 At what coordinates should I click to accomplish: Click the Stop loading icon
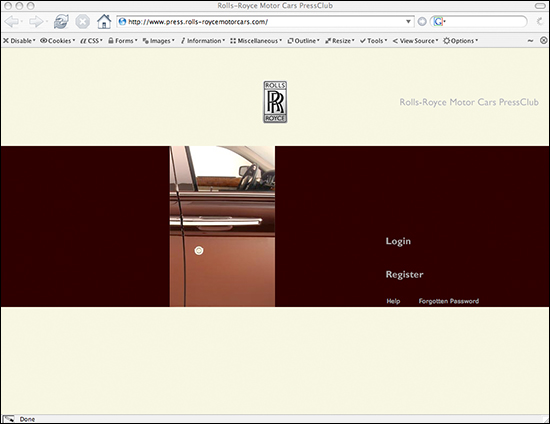[82, 22]
